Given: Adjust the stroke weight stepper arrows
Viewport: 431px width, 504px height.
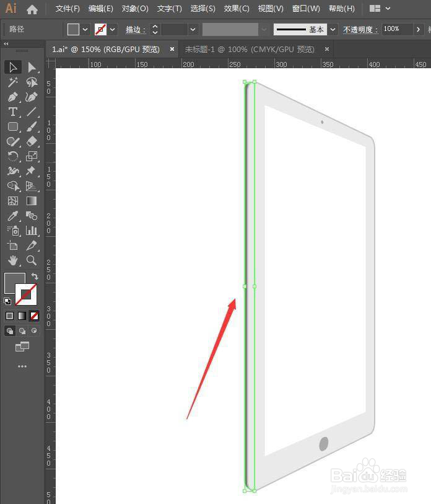Looking at the screenshot, I should coord(155,30).
